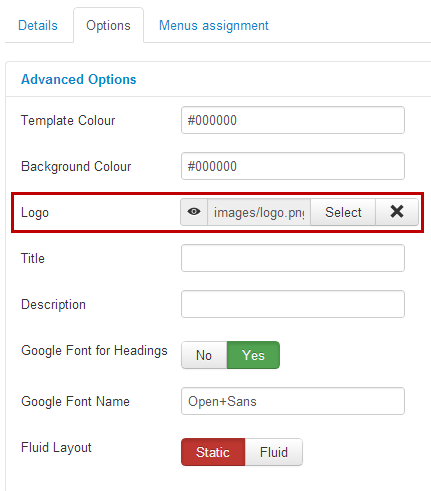Click the Fluid Layout label
Viewport: 431px width, 491px height.
56,447
